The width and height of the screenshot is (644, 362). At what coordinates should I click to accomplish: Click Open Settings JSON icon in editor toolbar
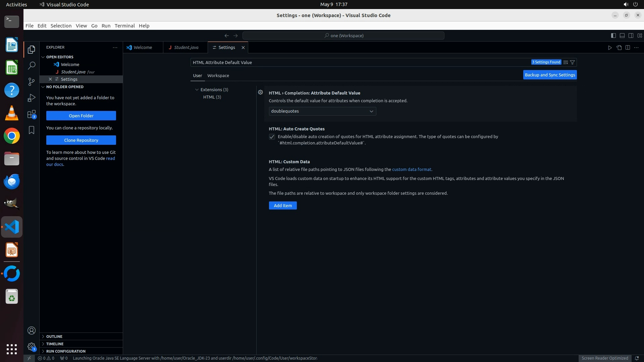pos(619,48)
